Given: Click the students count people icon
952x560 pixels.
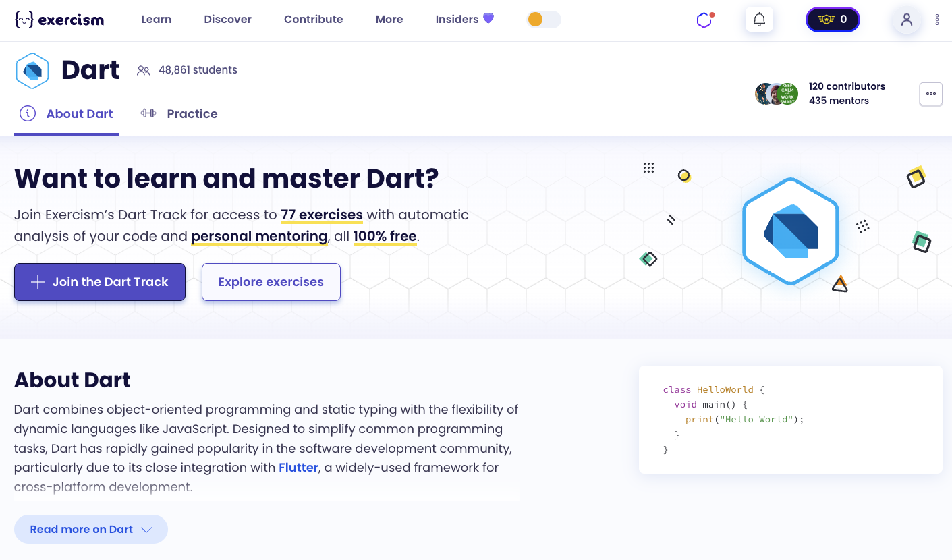Looking at the screenshot, I should pyautogui.click(x=143, y=70).
